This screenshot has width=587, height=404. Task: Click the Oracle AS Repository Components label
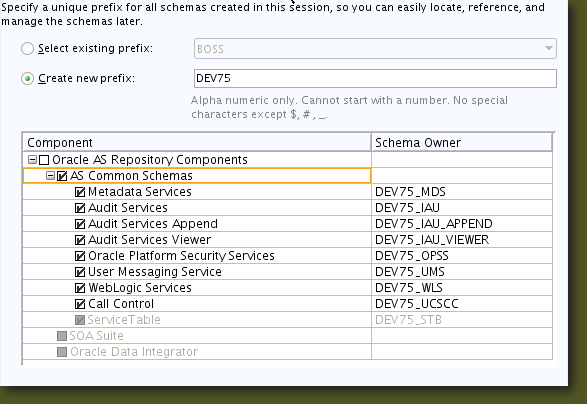[x=150, y=160]
